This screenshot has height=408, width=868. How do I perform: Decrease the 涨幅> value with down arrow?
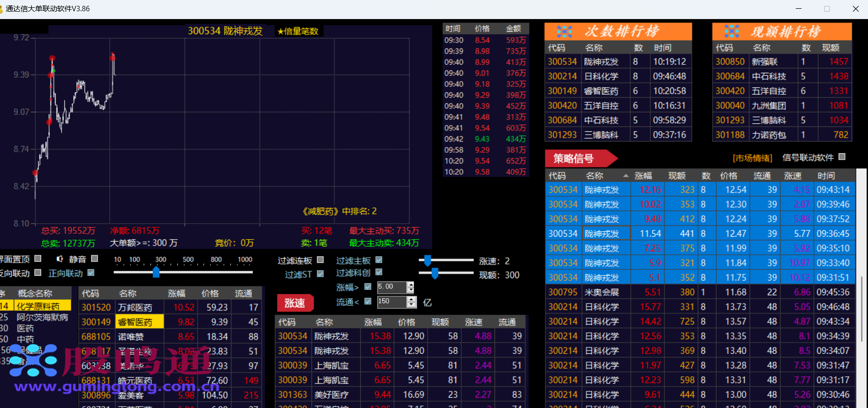pyautogui.click(x=411, y=290)
